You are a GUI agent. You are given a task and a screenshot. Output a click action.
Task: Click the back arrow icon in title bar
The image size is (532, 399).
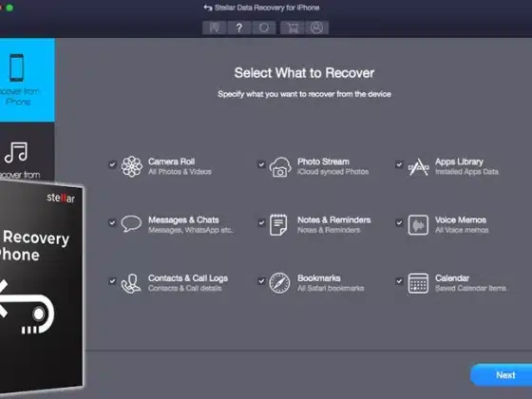pyautogui.click(x=208, y=8)
